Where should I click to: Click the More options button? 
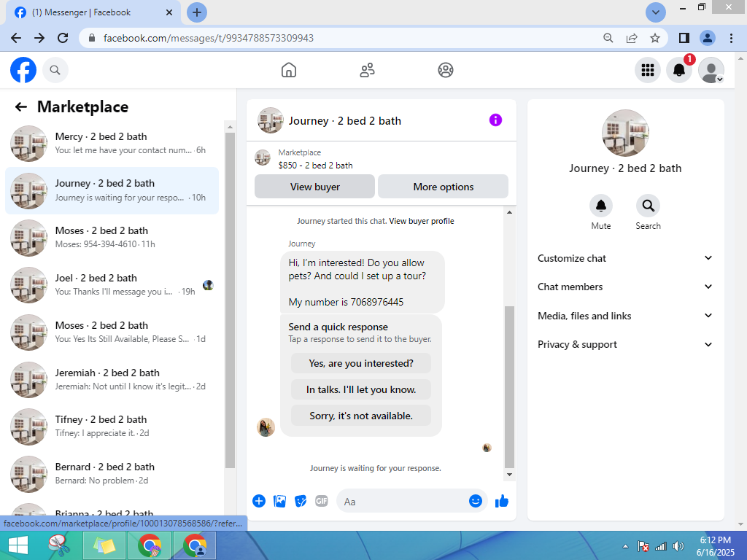click(x=443, y=187)
